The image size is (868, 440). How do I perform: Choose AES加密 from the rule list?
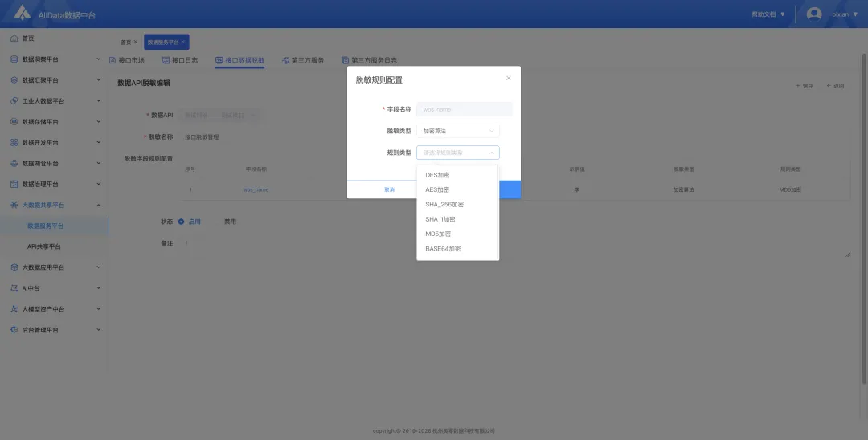pos(458,189)
